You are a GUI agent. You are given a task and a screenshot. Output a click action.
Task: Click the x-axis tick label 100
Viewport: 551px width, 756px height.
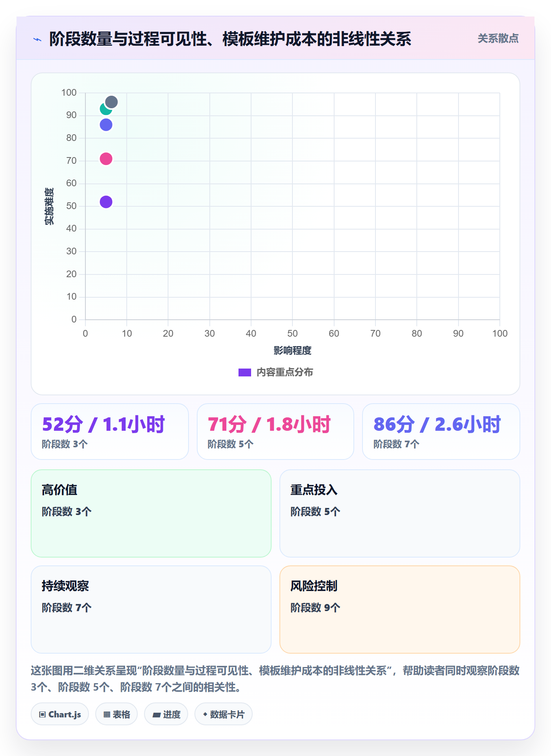(x=500, y=334)
